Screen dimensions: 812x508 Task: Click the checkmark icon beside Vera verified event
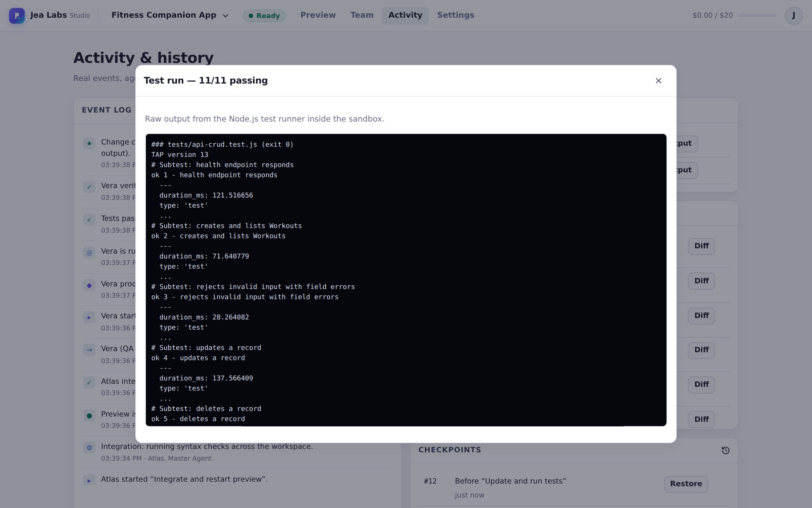(x=89, y=187)
